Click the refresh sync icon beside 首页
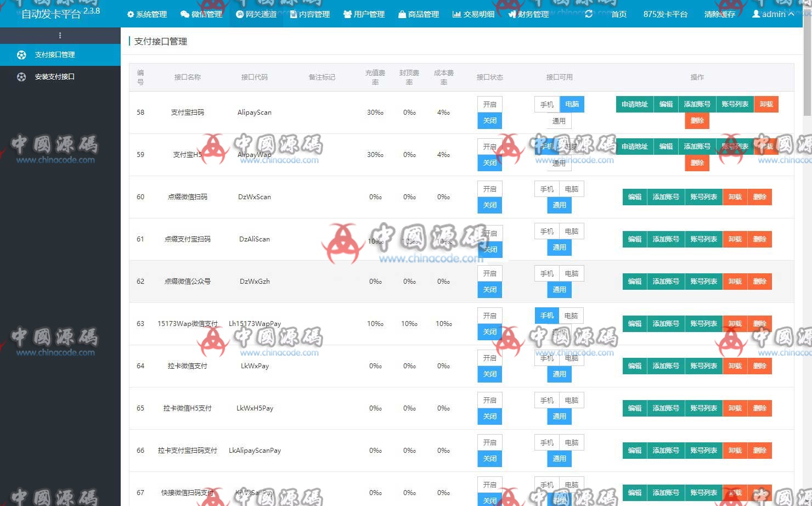812x506 pixels. tap(589, 14)
